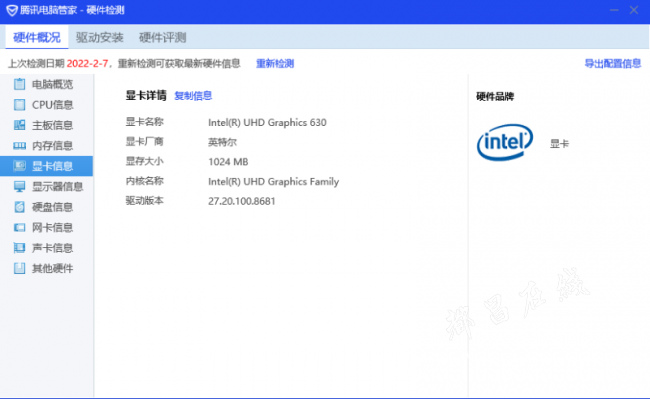Click the 显卡详情 heading
650x399 pixels.
[146, 96]
